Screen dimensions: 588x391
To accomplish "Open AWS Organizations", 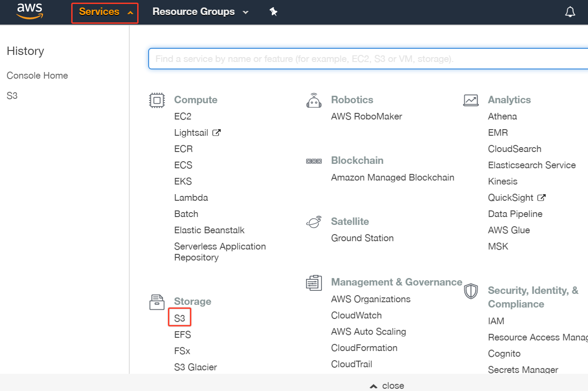I will [371, 299].
